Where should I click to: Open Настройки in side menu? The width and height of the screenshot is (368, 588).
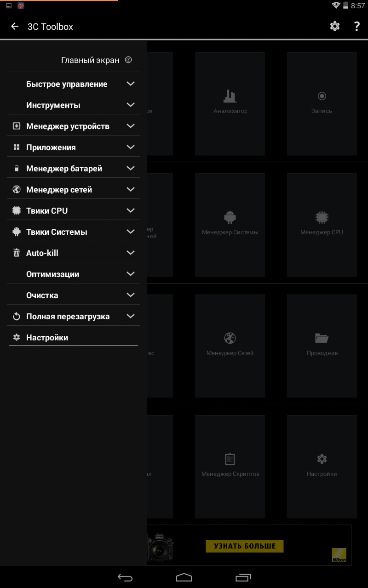coord(74,338)
